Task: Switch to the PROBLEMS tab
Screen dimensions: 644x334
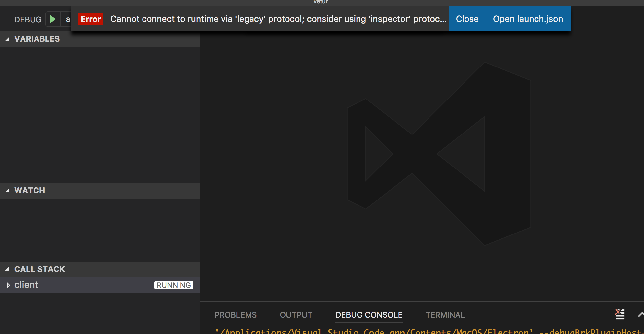Action: [x=235, y=315]
